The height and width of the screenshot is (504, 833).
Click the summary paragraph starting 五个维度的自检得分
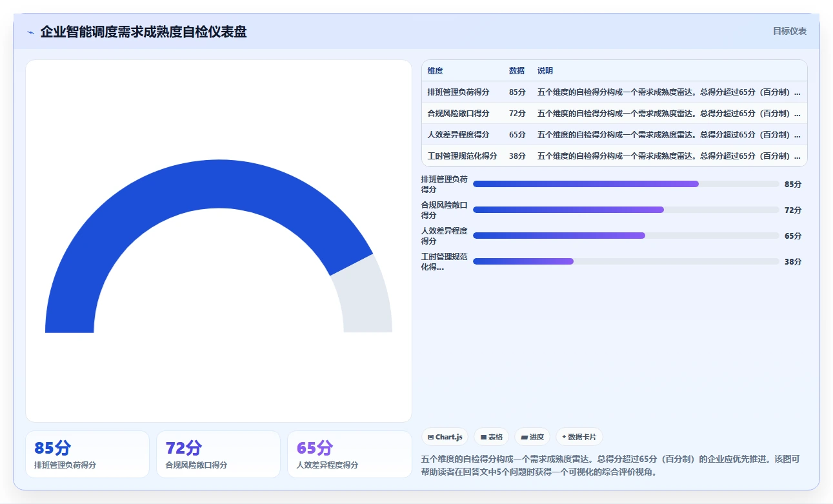tap(610, 465)
